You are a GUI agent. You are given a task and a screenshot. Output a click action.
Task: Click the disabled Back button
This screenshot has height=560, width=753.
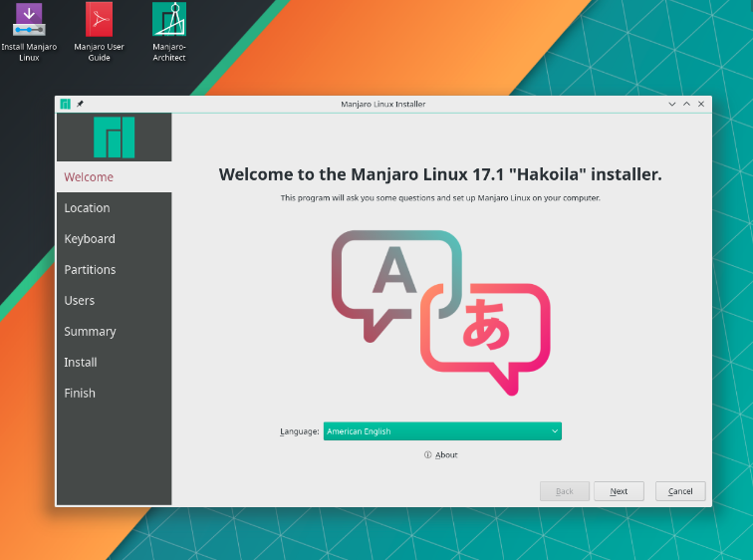565,491
